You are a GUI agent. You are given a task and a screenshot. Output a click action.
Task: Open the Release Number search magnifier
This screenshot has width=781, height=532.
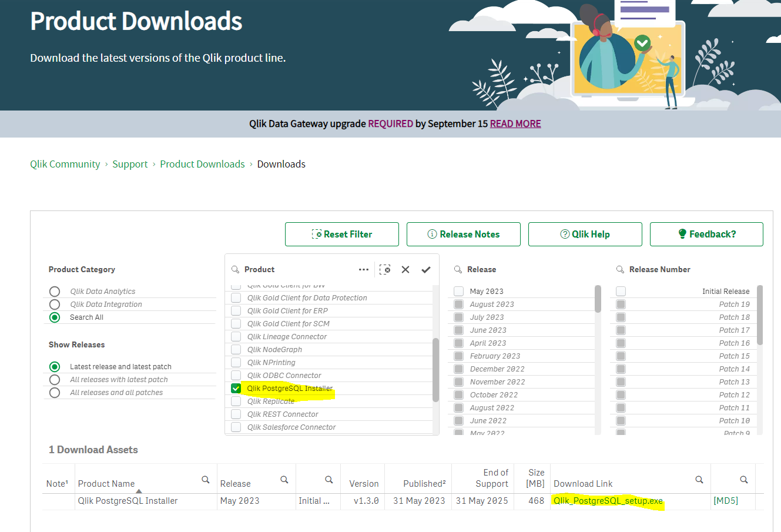point(618,269)
